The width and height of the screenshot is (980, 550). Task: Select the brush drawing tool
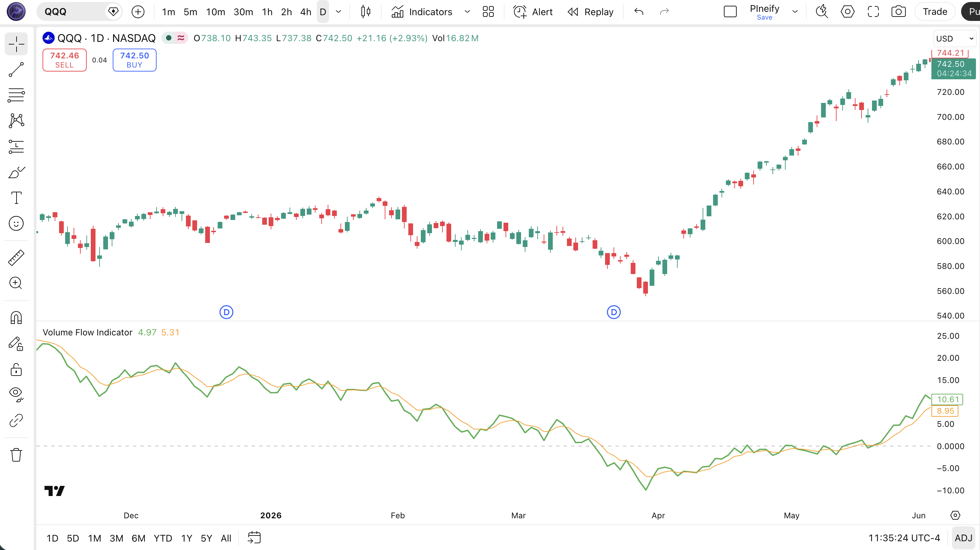[x=16, y=172]
